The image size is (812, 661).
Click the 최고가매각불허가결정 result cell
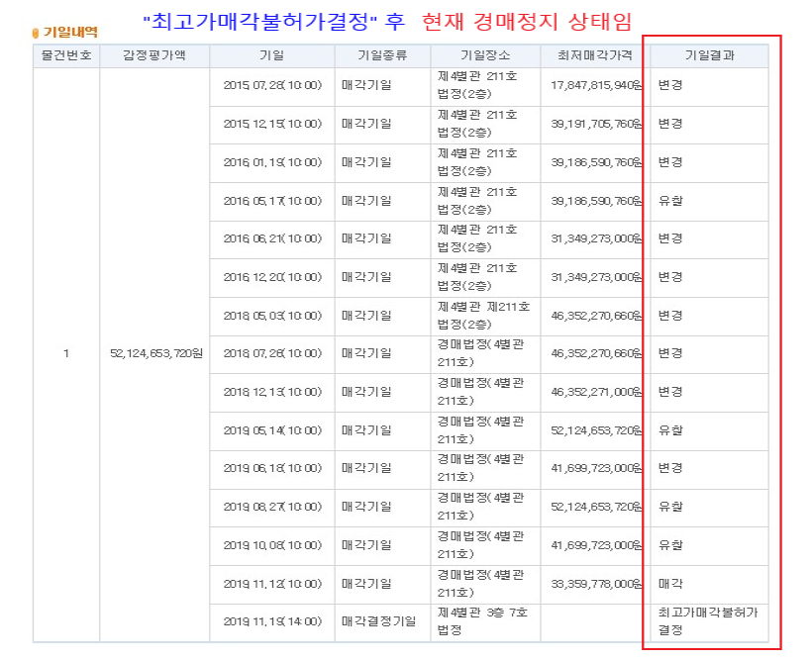tap(707, 621)
